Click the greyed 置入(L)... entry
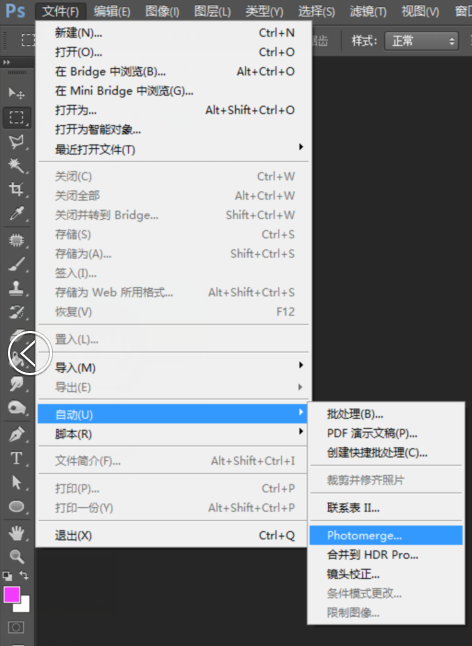The image size is (472, 646). 173,339
